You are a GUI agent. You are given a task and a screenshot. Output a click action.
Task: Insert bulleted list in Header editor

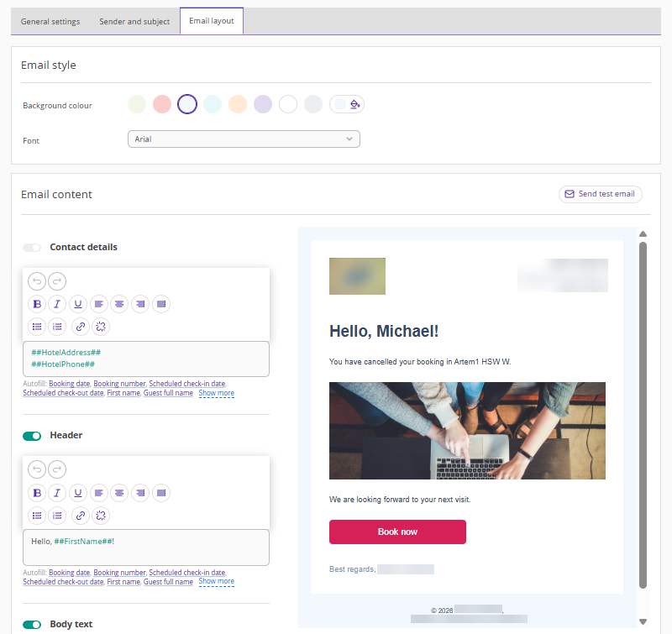(37, 516)
